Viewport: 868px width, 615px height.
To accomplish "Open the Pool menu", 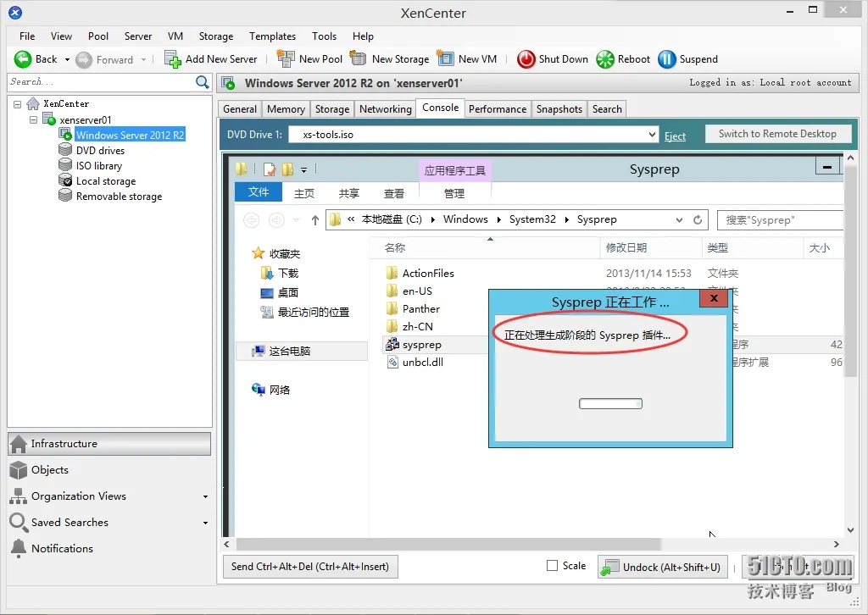I will (x=98, y=36).
